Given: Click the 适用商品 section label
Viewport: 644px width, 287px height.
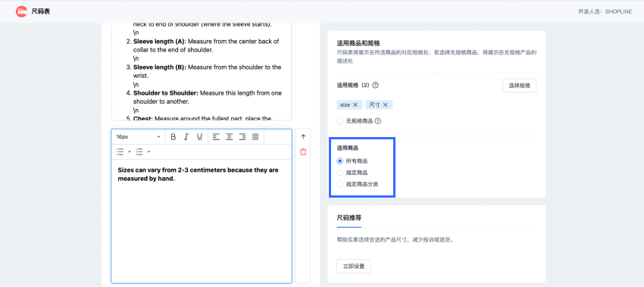Looking at the screenshot, I should click(x=348, y=148).
